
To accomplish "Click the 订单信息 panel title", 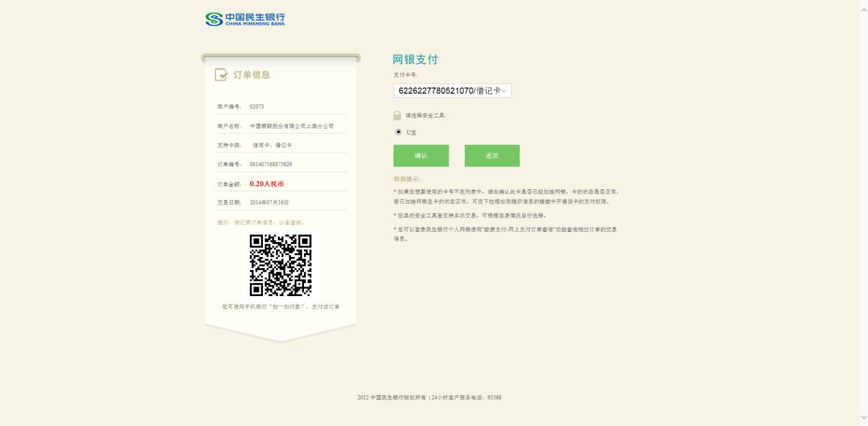I will (x=252, y=75).
